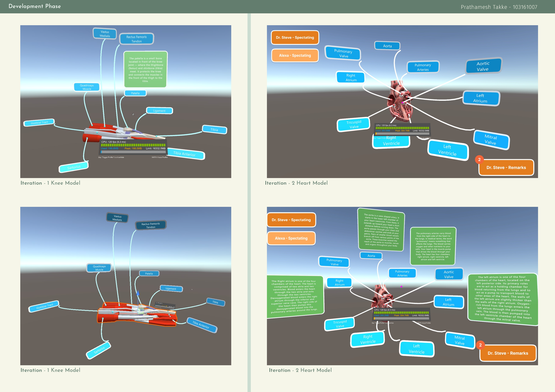Click the Aortic Valve label in upper heart screenshot
This screenshot has height=392, width=555.
[x=484, y=66]
